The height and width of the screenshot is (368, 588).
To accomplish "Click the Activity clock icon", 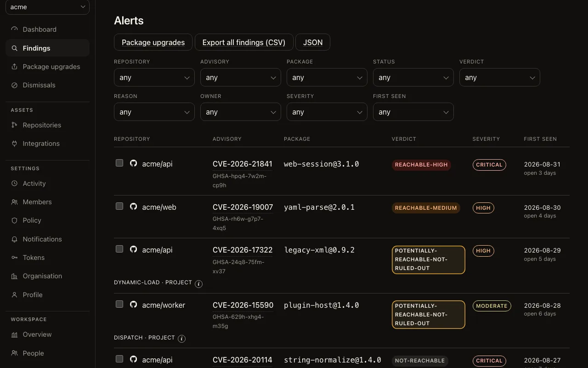I will (14, 184).
